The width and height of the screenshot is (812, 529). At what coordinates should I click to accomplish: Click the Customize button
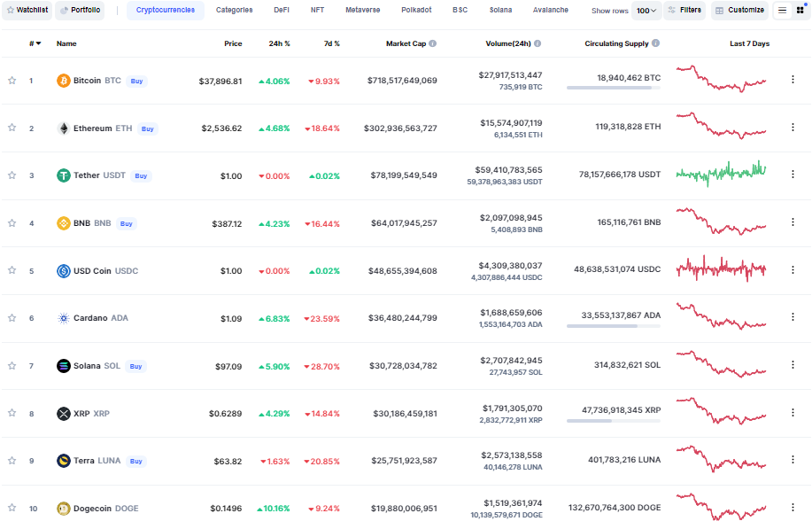[x=739, y=11]
